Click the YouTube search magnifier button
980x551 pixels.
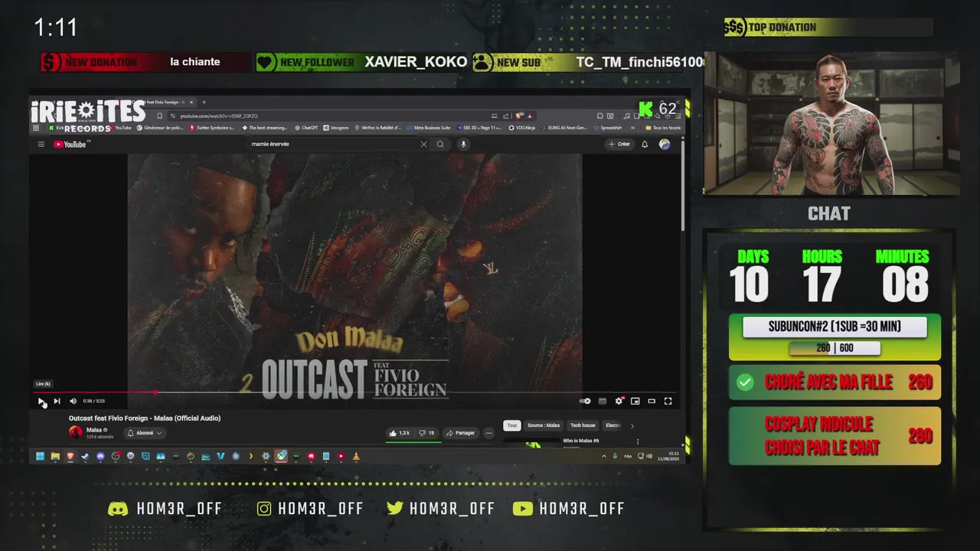click(440, 144)
